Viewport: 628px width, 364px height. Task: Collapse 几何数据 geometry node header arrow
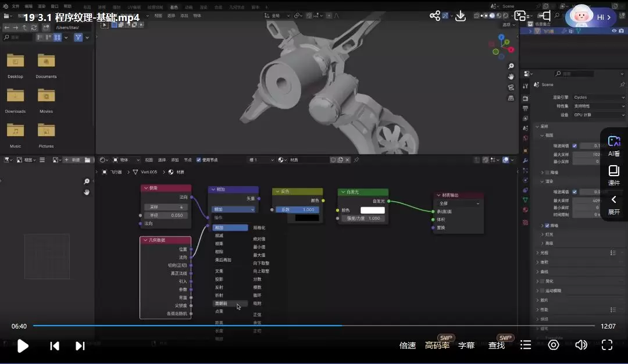(145, 240)
